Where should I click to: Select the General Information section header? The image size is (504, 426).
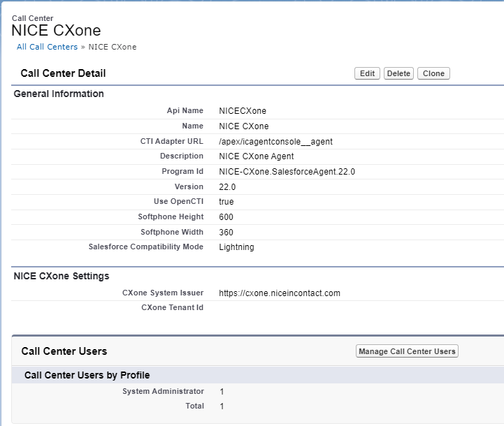pyautogui.click(x=59, y=94)
